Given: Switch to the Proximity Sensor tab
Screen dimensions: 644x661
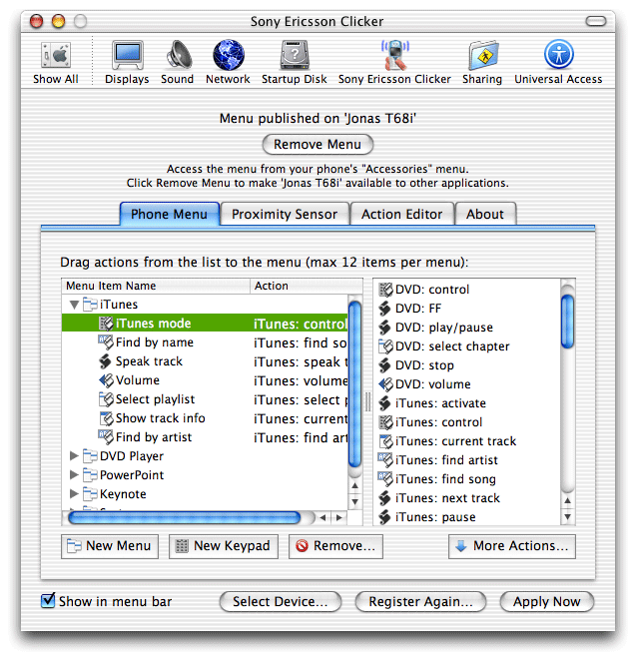Looking at the screenshot, I should coord(285,214).
